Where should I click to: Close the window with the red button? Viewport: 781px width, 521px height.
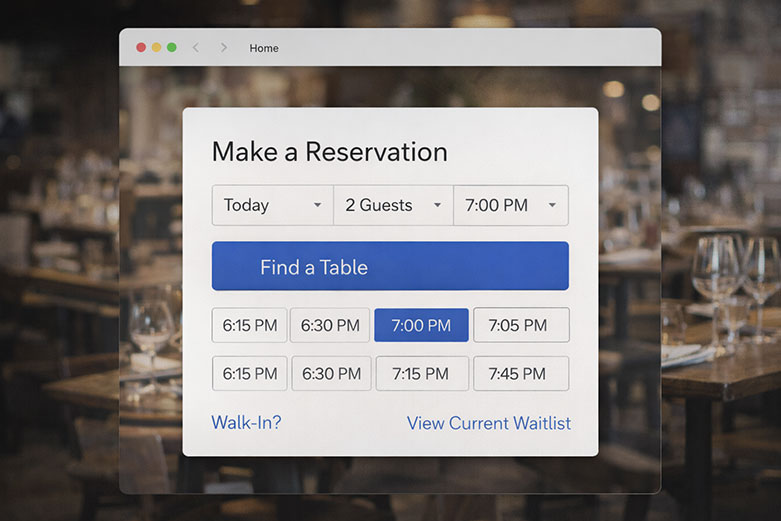tap(141, 48)
